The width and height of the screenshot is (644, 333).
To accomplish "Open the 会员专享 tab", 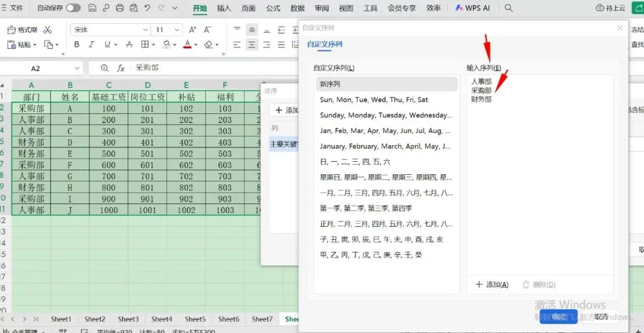I will pos(402,8).
